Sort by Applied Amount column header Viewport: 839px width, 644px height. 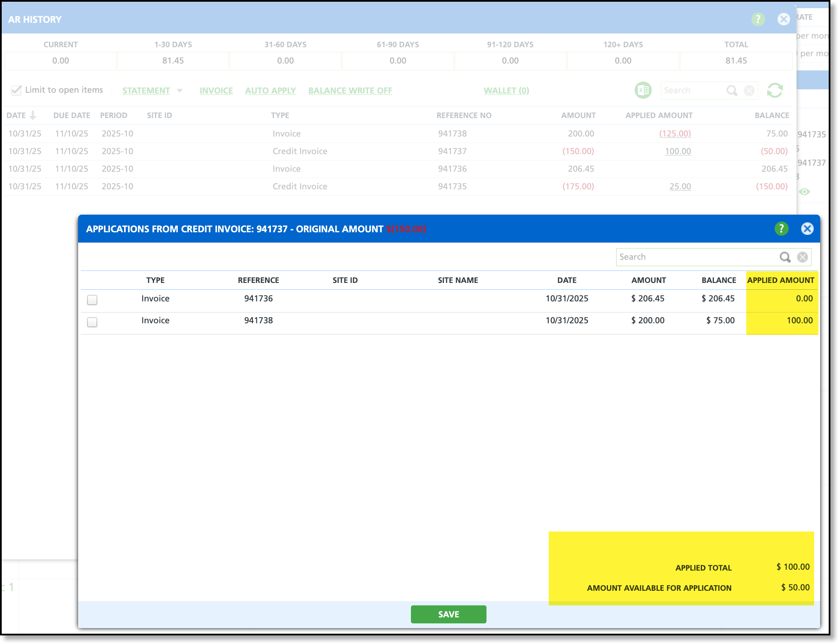tap(659, 115)
